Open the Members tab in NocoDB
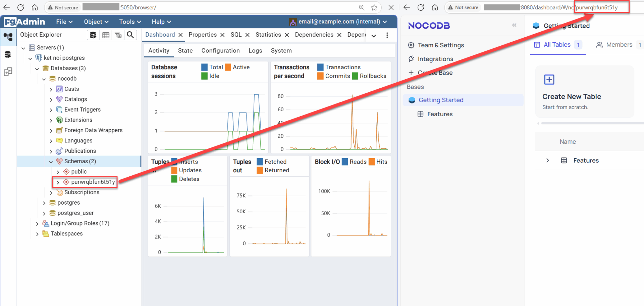 pos(619,45)
